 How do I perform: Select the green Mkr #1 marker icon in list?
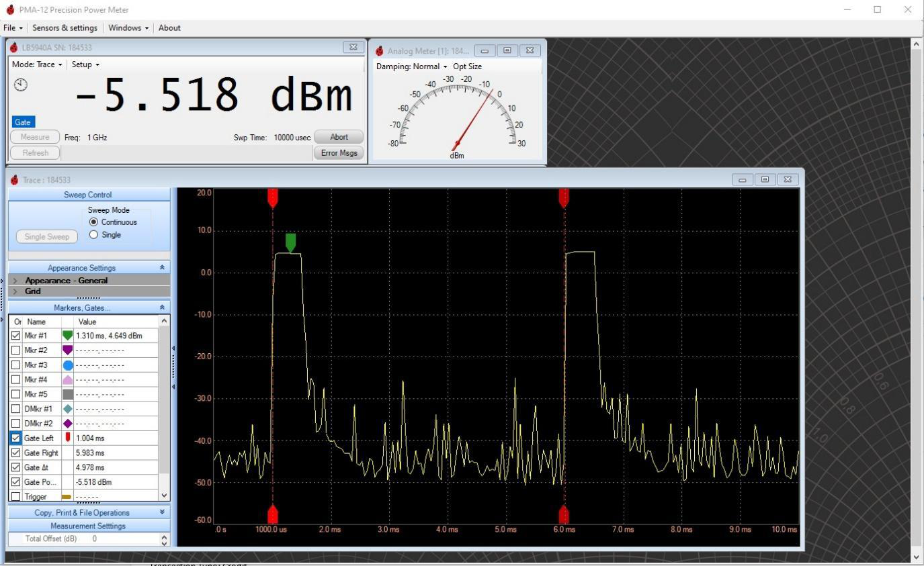point(67,336)
